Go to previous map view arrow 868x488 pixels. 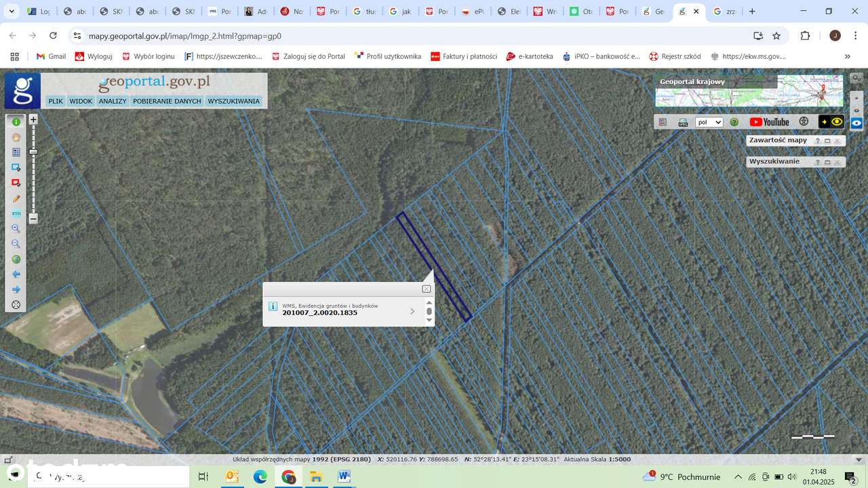click(16, 274)
